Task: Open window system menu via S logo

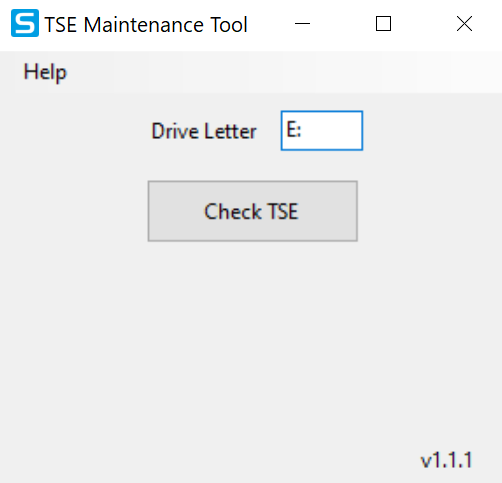Action: coord(25,23)
